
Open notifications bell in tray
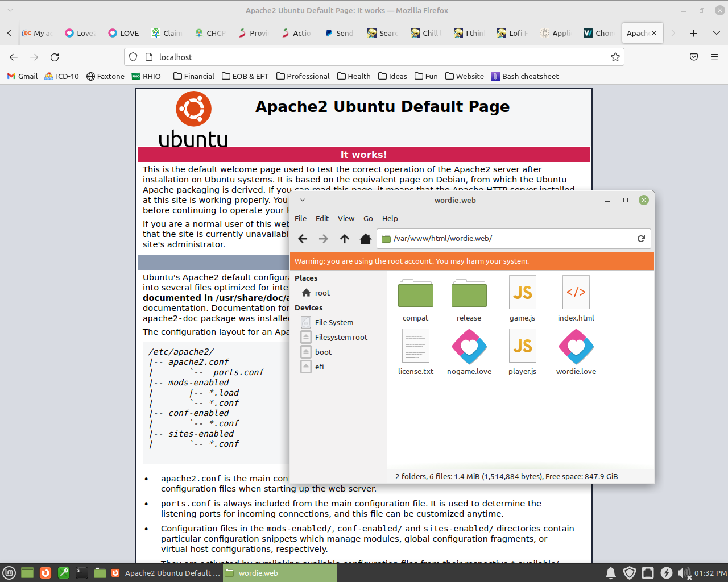click(611, 573)
